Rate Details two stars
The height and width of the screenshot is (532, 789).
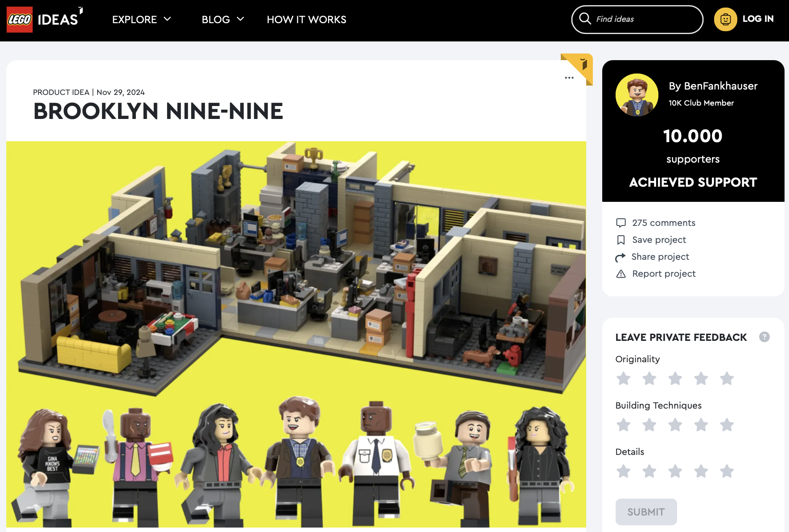point(649,471)
